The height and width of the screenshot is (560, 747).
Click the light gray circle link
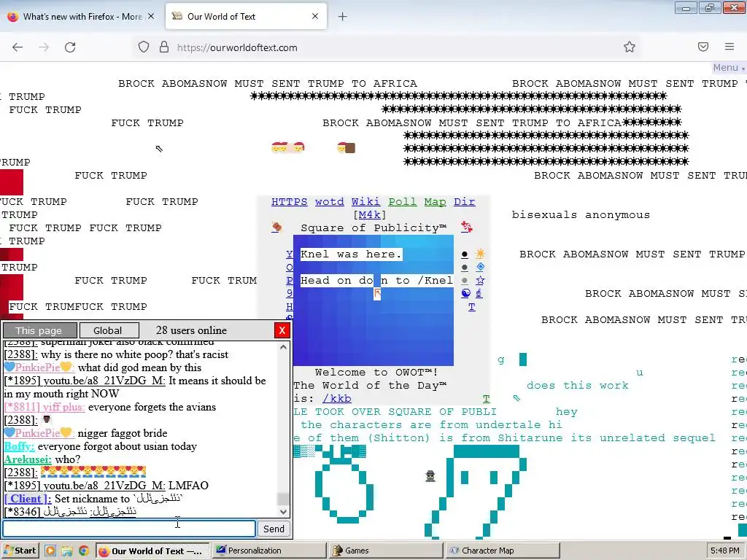coord(465,281)
